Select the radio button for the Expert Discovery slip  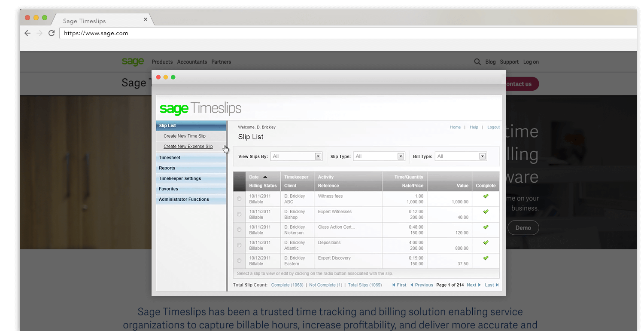(239, 261)
